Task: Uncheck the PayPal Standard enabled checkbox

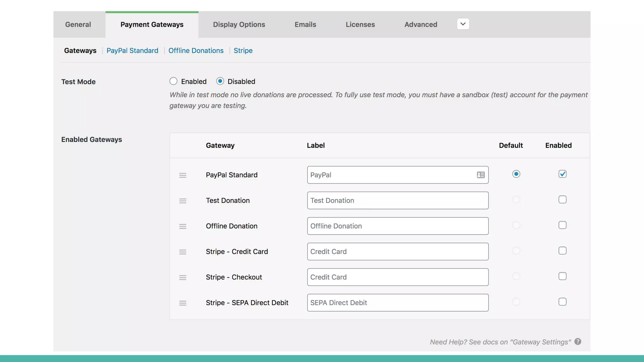Action: (562, 174)
